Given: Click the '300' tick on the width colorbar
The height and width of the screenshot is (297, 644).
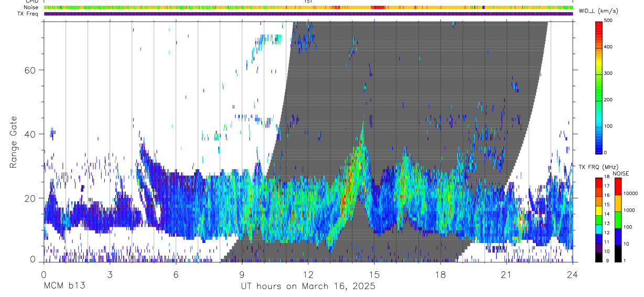Looking at the screenshot, I should tap(608, 73).
